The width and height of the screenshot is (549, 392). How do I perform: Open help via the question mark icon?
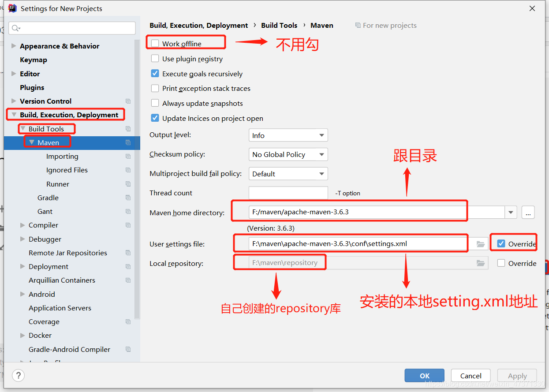click(18, 376)
